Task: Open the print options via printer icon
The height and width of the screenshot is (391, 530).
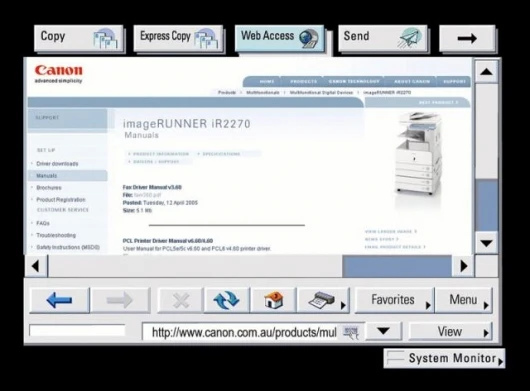Action: coord(323,300)
